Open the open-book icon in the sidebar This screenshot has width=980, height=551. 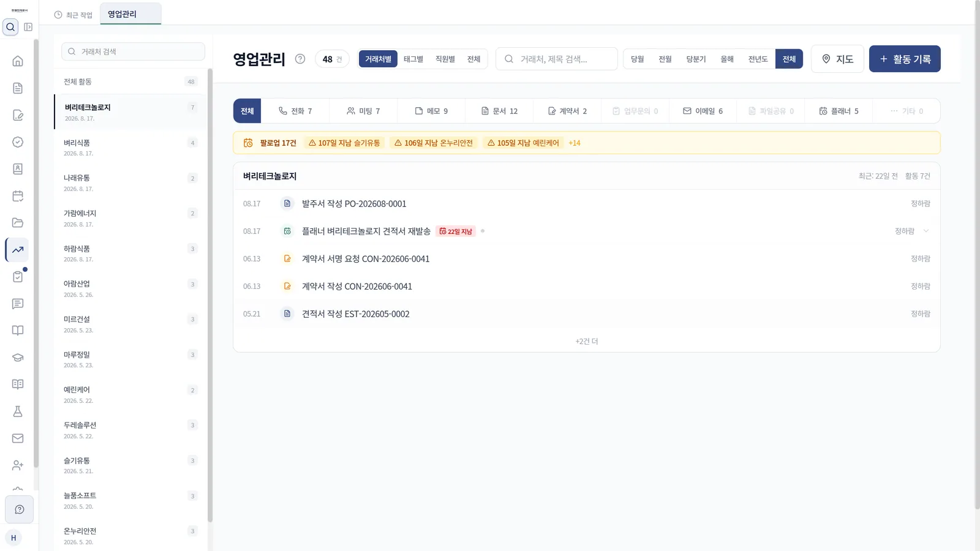tap(18, 331)
